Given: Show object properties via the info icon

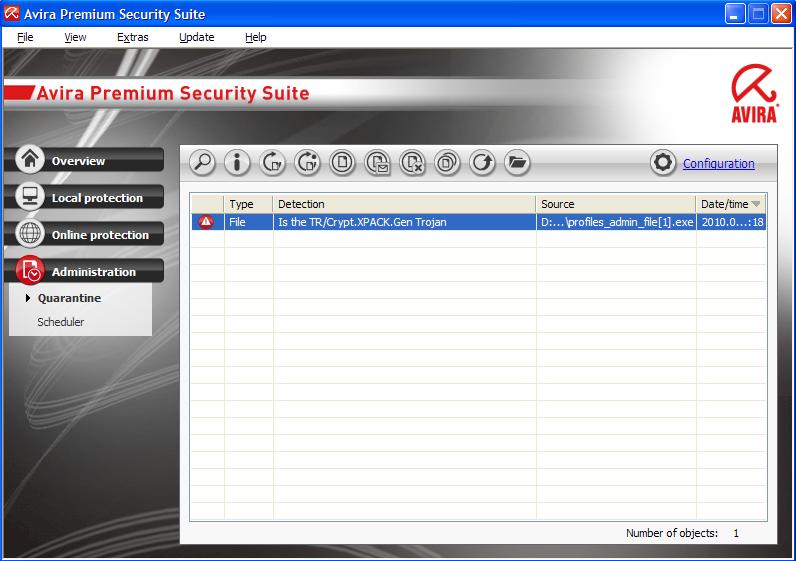Looking at the screenshot, I should click(237, 163).
